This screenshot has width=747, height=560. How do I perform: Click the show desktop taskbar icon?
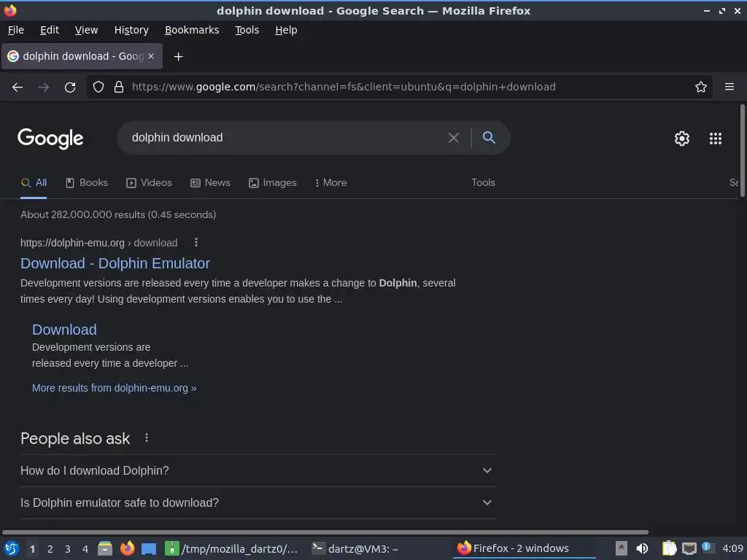[149, 548]
